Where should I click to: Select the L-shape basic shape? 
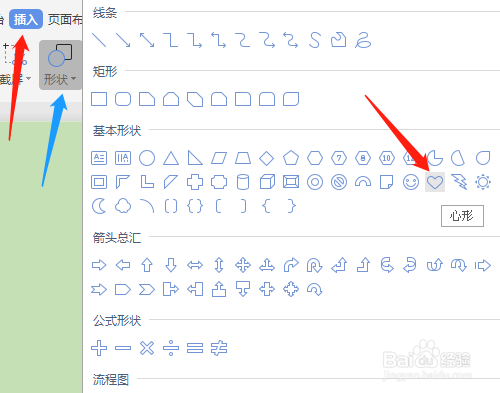(147, 182)
